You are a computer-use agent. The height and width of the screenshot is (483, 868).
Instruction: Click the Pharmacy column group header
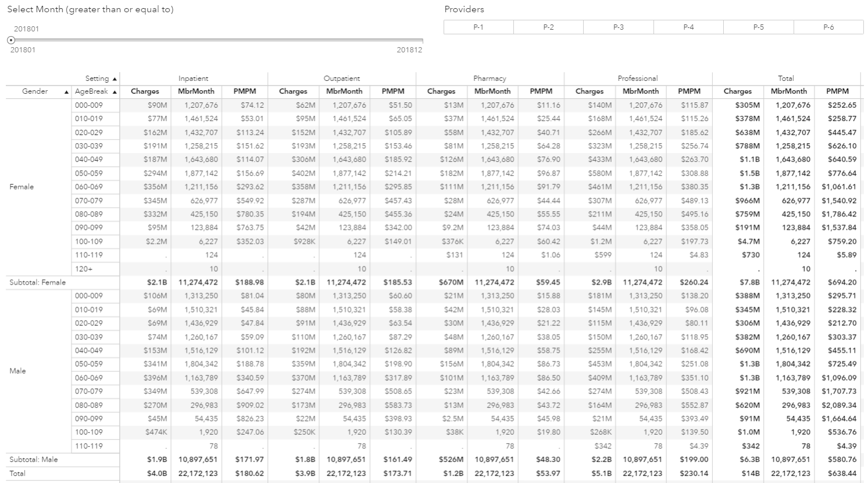pos(490,79)
